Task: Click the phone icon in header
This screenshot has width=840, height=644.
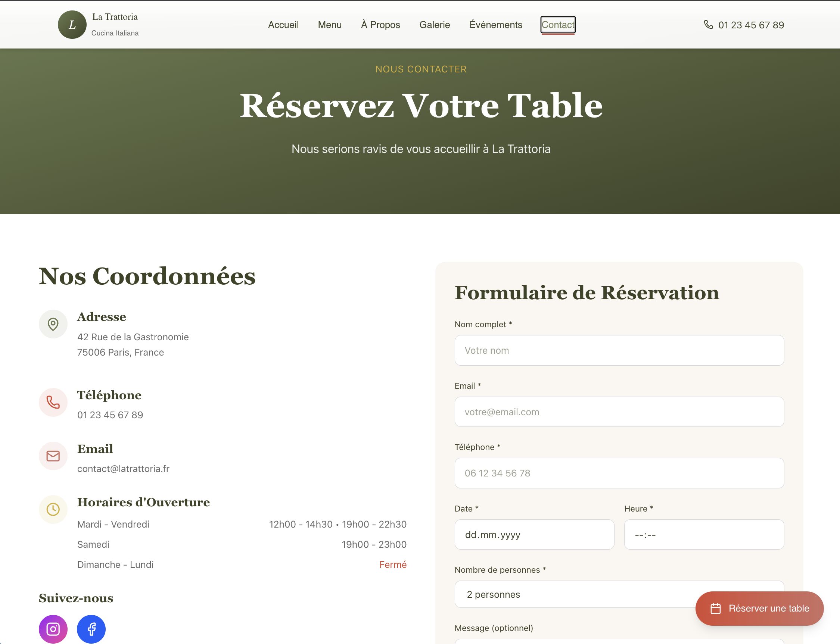Action: pos(708,25)
